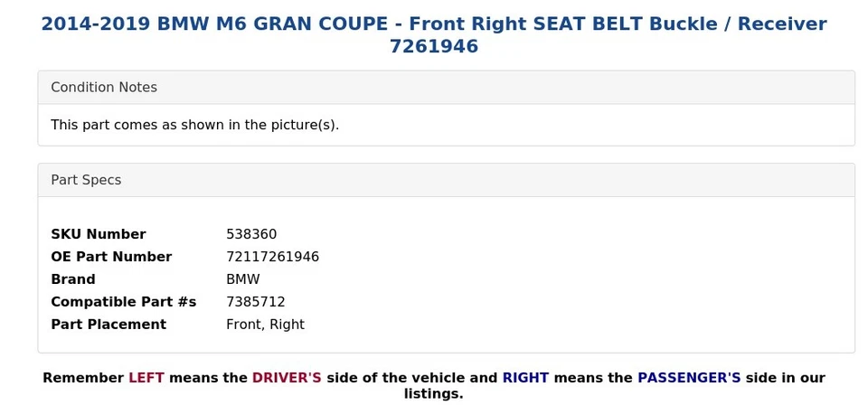Click the Part Placement label

click(x=108, y=325)
